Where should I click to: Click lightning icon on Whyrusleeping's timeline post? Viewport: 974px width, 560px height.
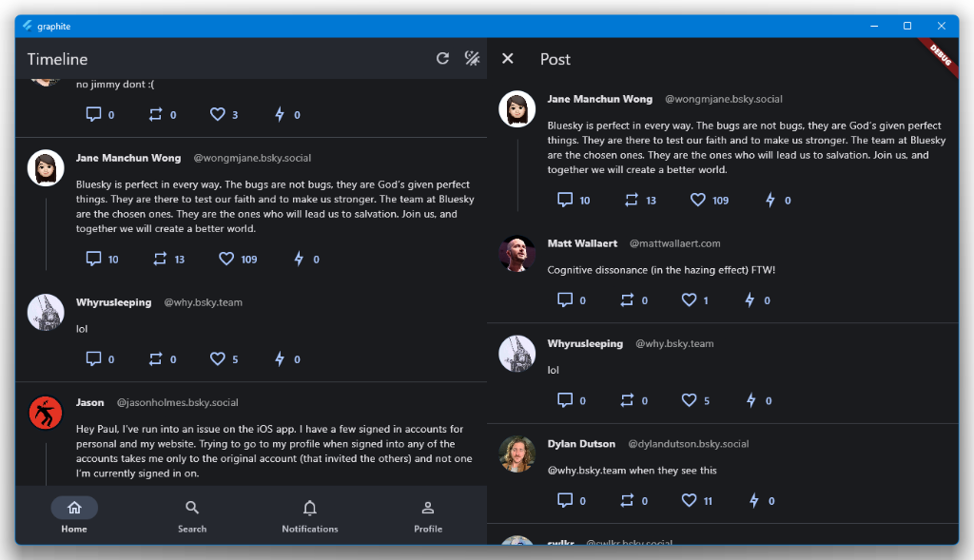pyautogui.click(x=280, y=358)
